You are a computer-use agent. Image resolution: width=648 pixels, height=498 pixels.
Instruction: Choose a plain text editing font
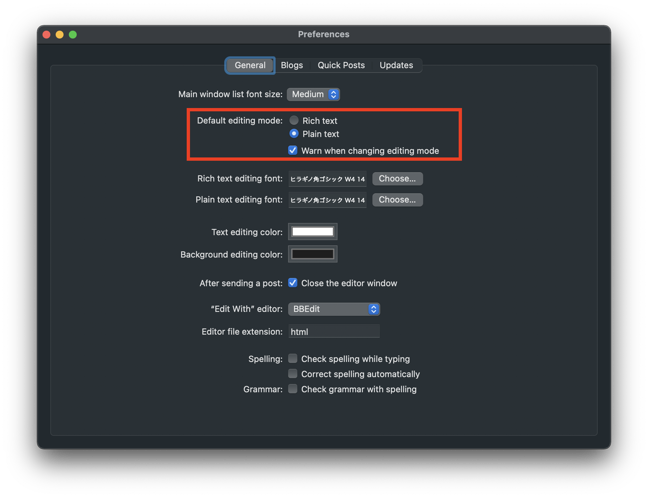pyautogui.click(x=397, y=199)
